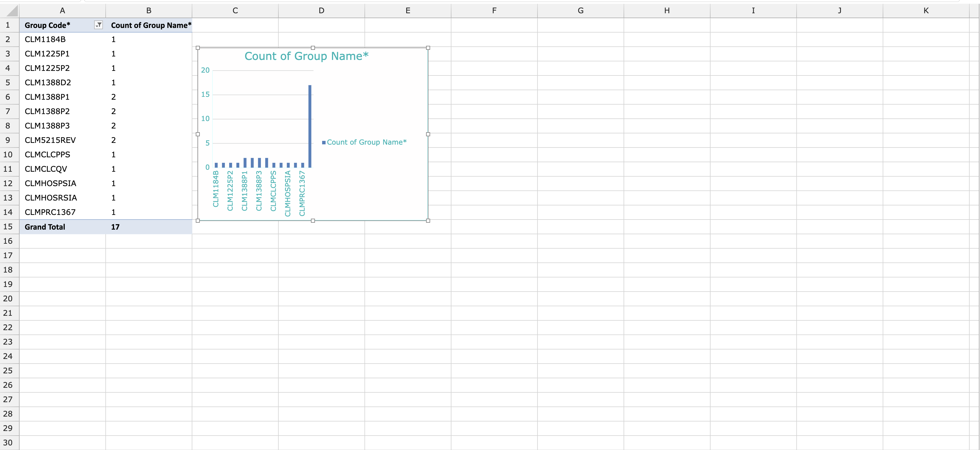Select column header C

[x=235, y=11]
